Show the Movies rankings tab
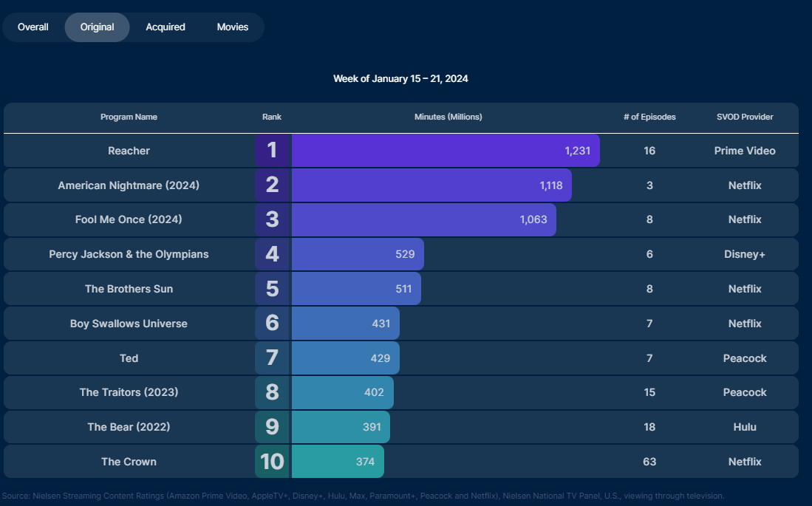Image resolution: width=812 pixels, height=506 pixels. coord(233,27)
